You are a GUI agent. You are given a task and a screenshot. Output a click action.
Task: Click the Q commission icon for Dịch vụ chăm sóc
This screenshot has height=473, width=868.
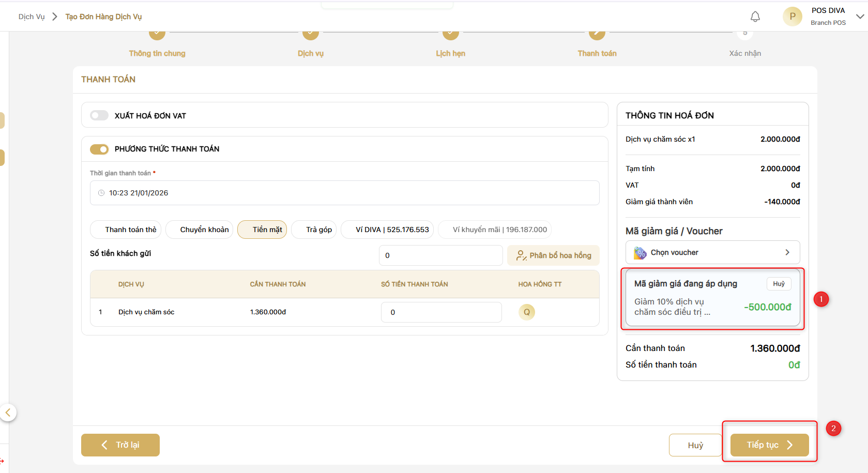526,312
